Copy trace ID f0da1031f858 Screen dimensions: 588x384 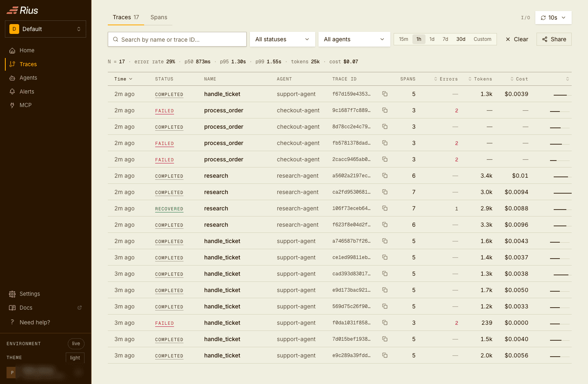(385, 323)
